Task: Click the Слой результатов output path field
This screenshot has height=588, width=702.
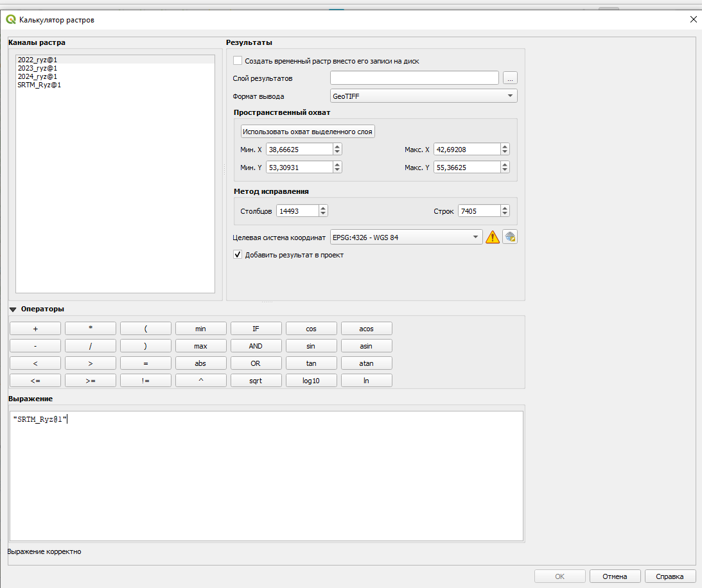Action: 414,78
